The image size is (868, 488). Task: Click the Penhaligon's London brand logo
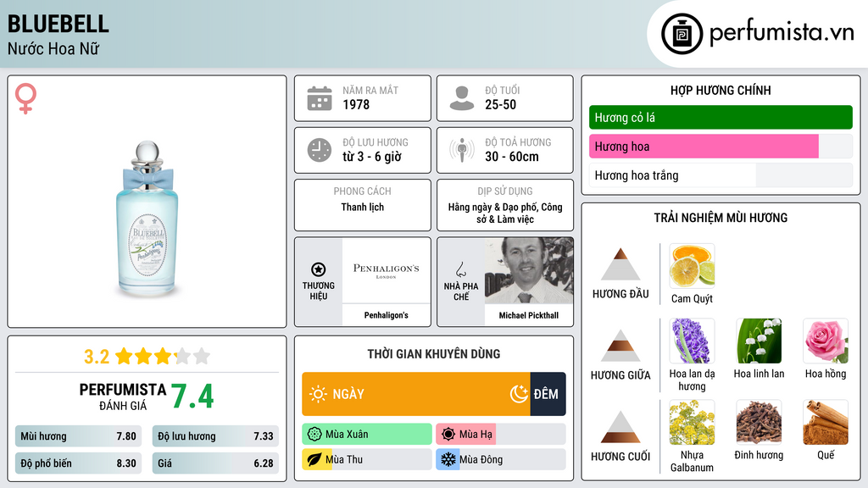pyautogui.click(x=386, y=270)
